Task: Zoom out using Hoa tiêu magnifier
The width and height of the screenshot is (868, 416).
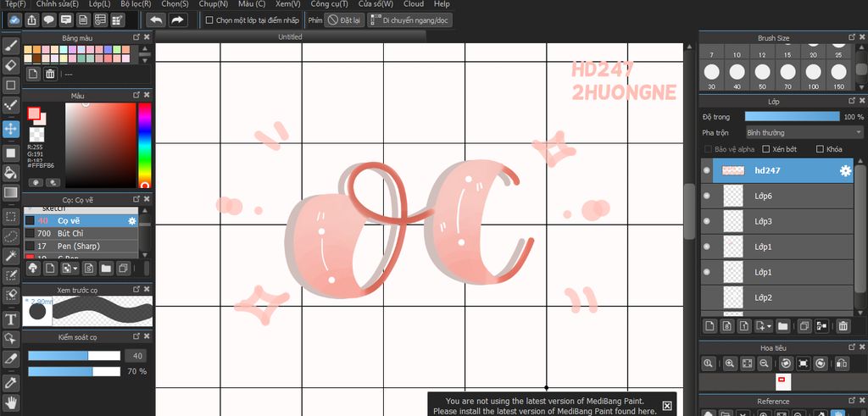Action: 764,363
